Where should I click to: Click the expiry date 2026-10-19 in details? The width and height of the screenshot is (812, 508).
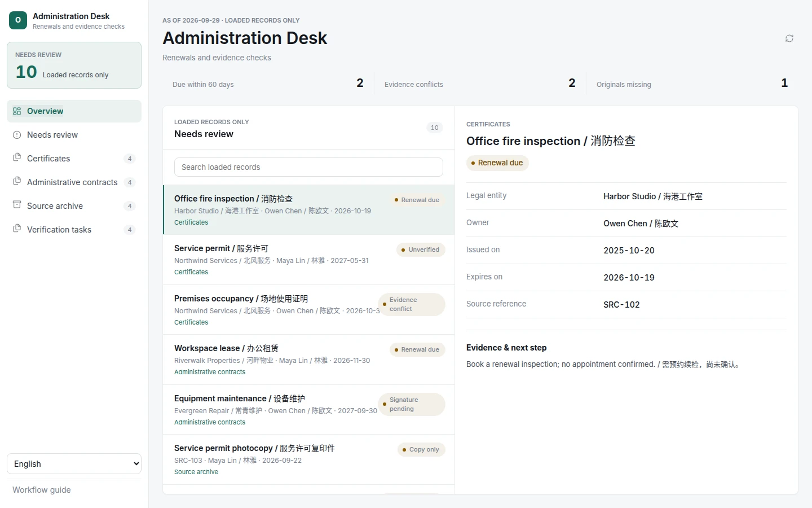tap(629, 278)
